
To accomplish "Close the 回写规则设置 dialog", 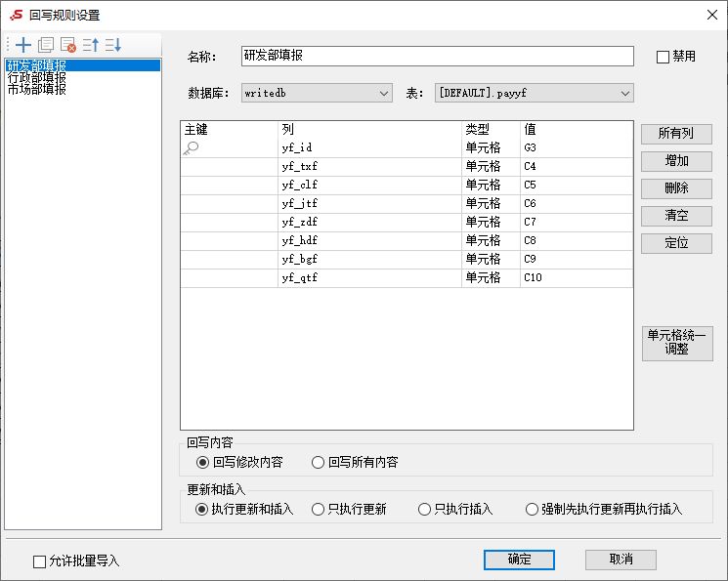I will click(712, 15).
